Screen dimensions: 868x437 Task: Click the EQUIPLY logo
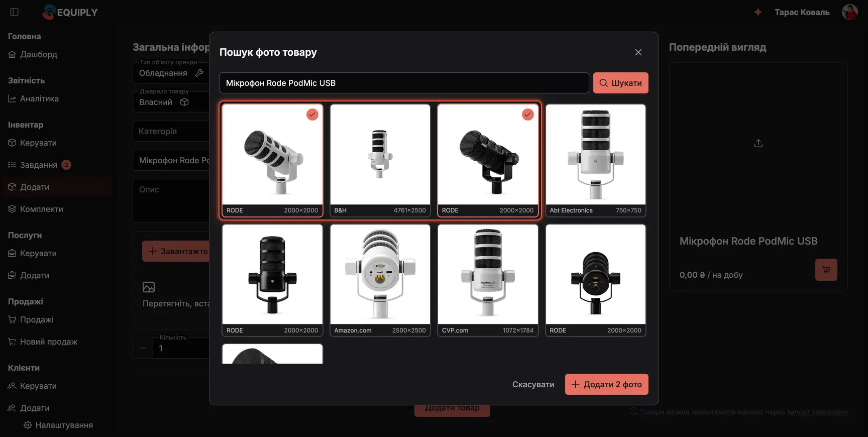tap(70, 12)
